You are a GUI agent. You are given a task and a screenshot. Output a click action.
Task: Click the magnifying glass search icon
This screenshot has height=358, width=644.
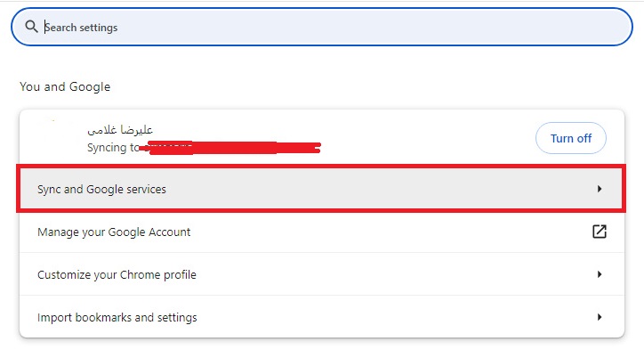(x=31, y=27)
